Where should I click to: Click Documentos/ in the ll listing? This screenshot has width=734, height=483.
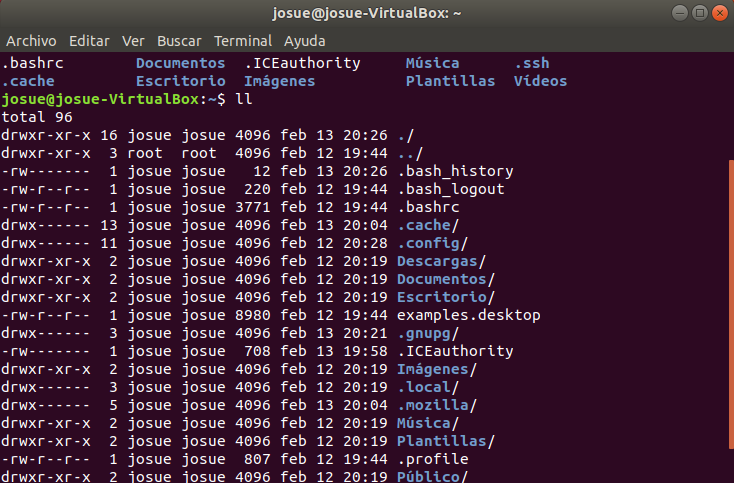click(446, 279)
